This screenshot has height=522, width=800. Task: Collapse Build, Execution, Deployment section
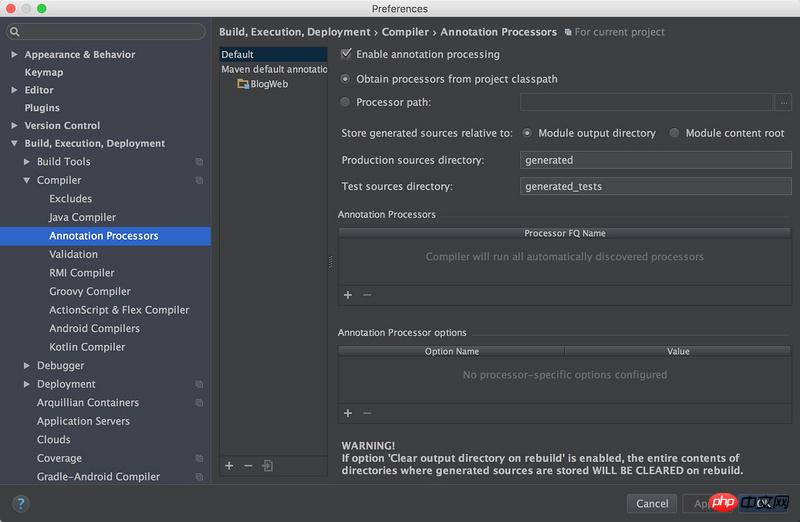click(x=14, y=143)
